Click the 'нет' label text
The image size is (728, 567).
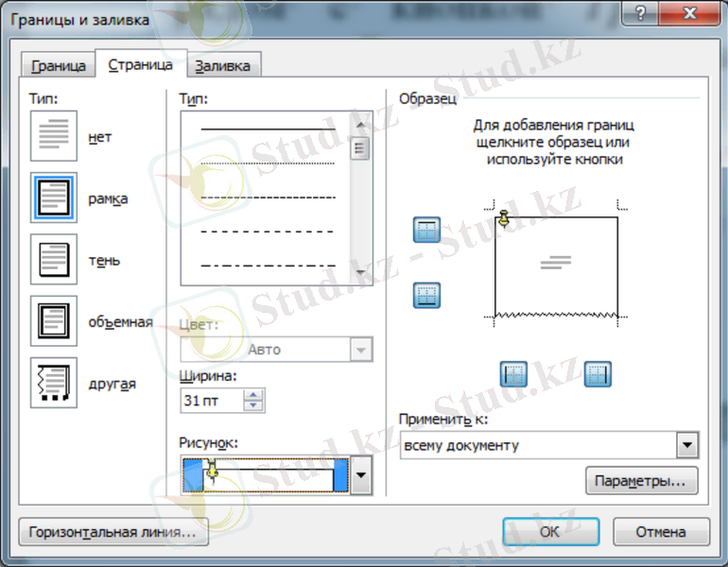(100, 137)
